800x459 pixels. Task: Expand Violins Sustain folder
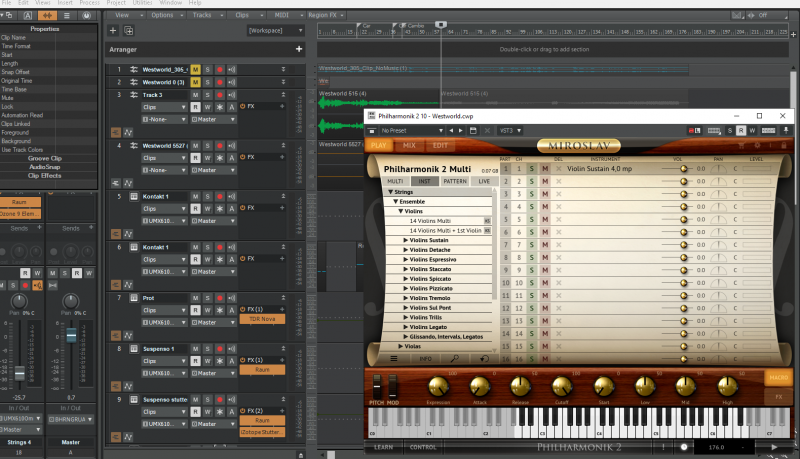click(406, 240)
